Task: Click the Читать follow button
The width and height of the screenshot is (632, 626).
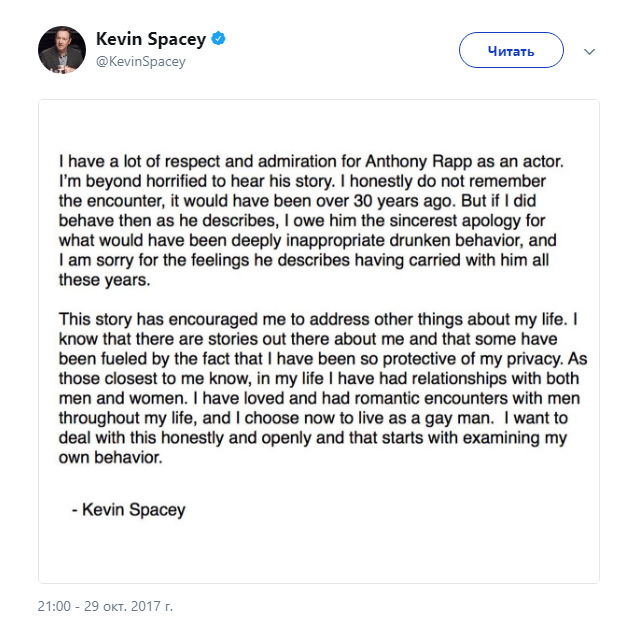Action: [511, 50]
